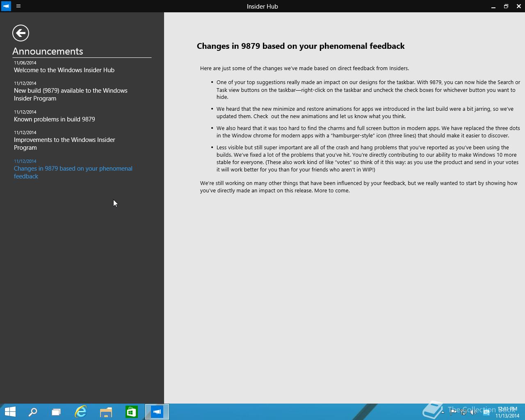This screenshot has height=420, width=525.
Task: Click the bullet about hiding Search or Task view buttons
Action: click(x=368, y=90)
